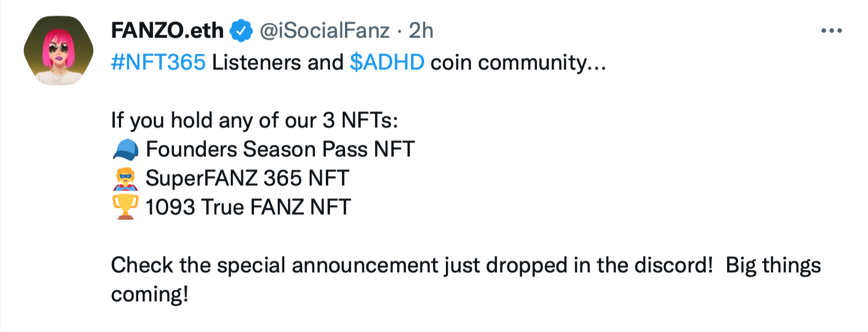
Task: Click the blue cap emoji
Action: 125,150
